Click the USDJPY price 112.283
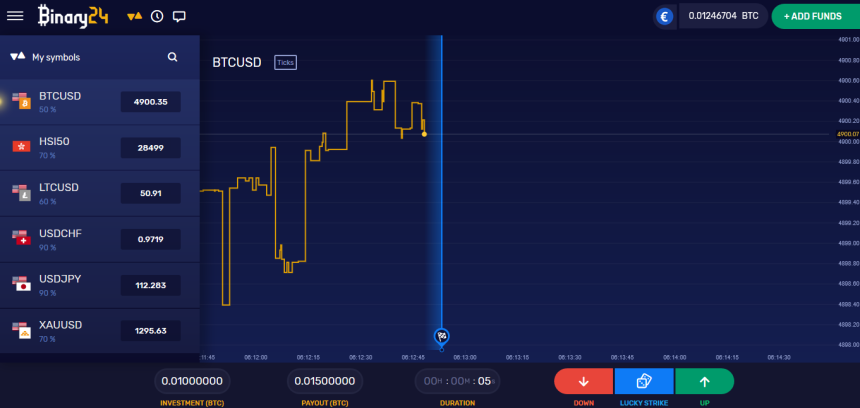The width and height of the screenshot is (860, 408). click(151, 285)
